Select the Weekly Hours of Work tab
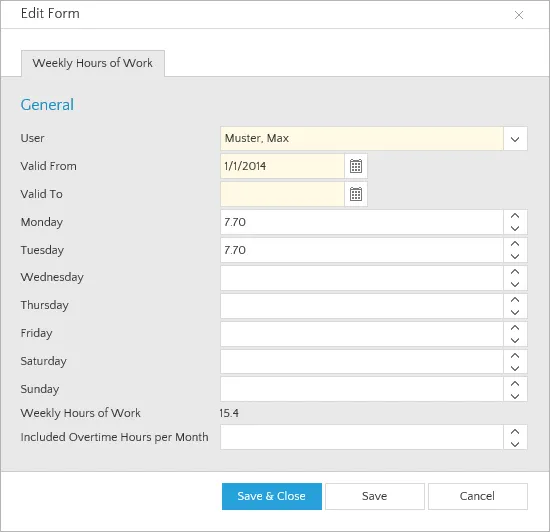 (x=93, y=63)
